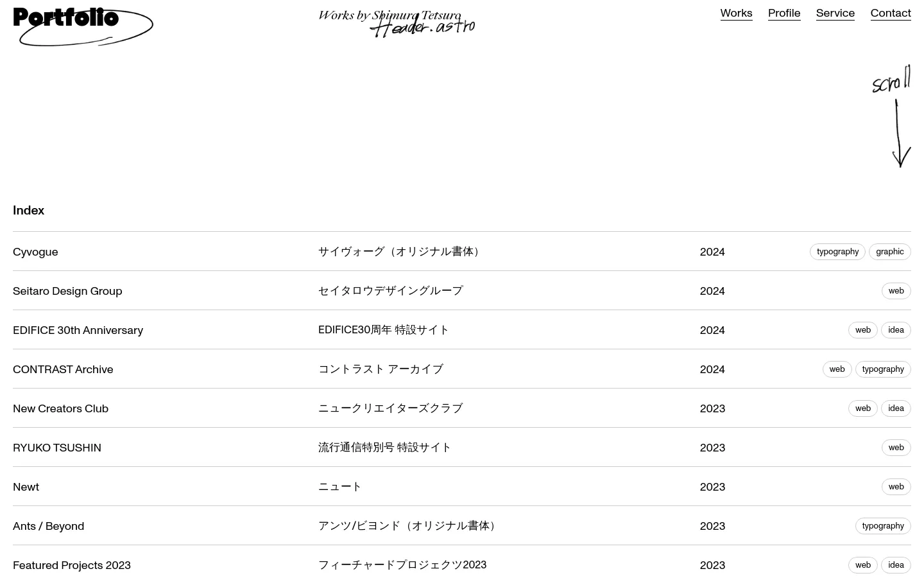Click the Portfolio logo
Screen dimensions: 924x578
pyautogui.click(x=66, y=17)
